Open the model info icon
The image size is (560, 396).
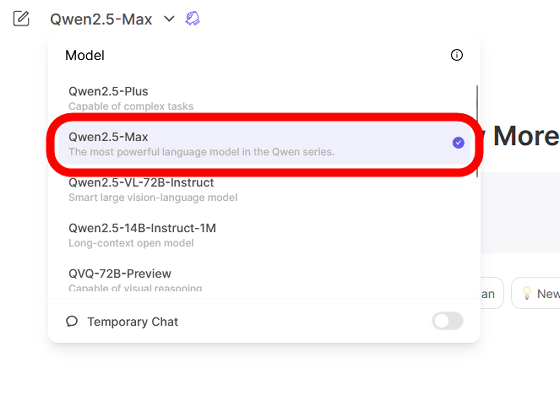[x=456, y=55]
